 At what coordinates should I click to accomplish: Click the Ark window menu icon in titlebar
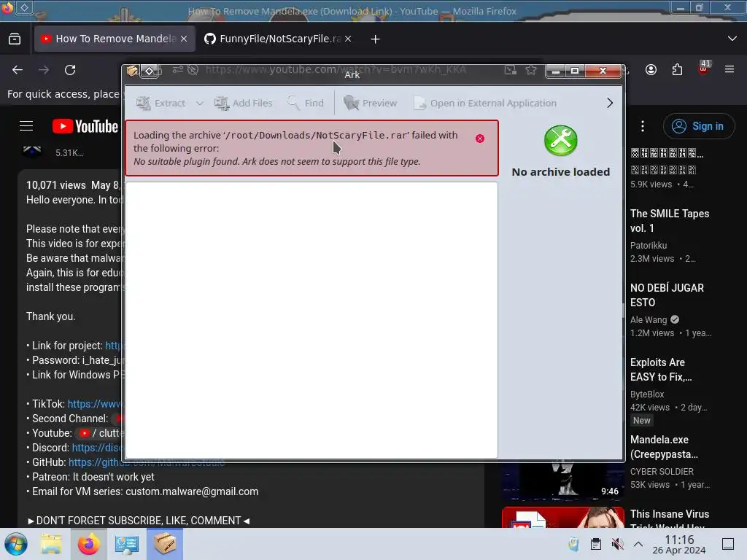132,71
